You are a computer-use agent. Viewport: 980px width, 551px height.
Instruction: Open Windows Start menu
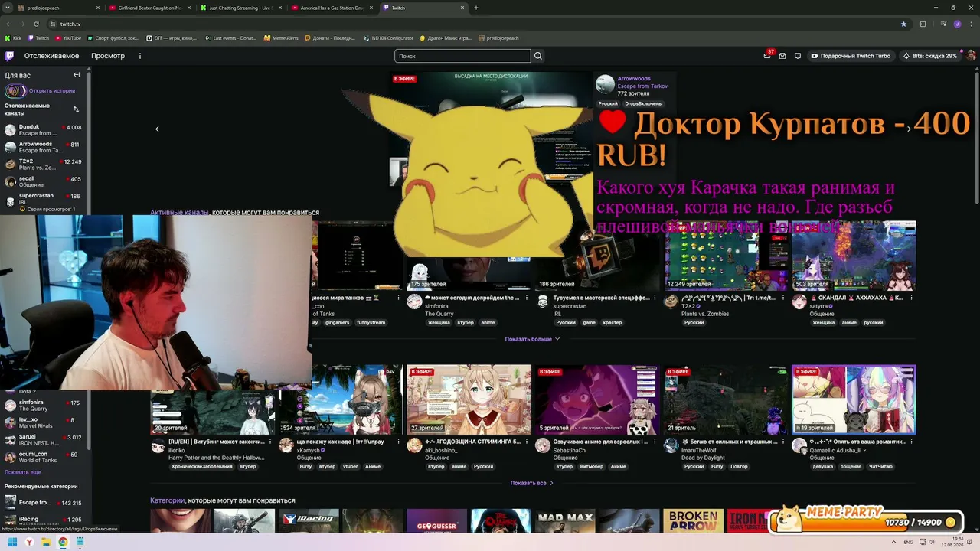click(x=13, y=543)
